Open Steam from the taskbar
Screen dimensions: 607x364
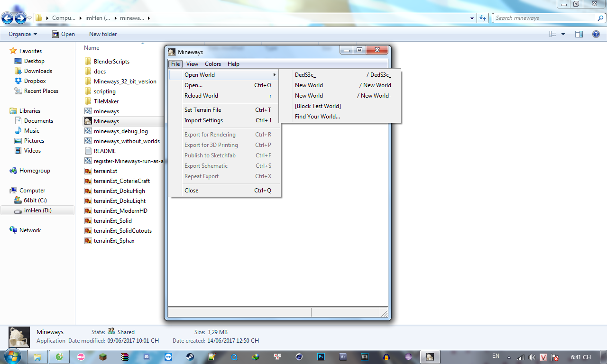pyautogui.click(x=190, y=357)
